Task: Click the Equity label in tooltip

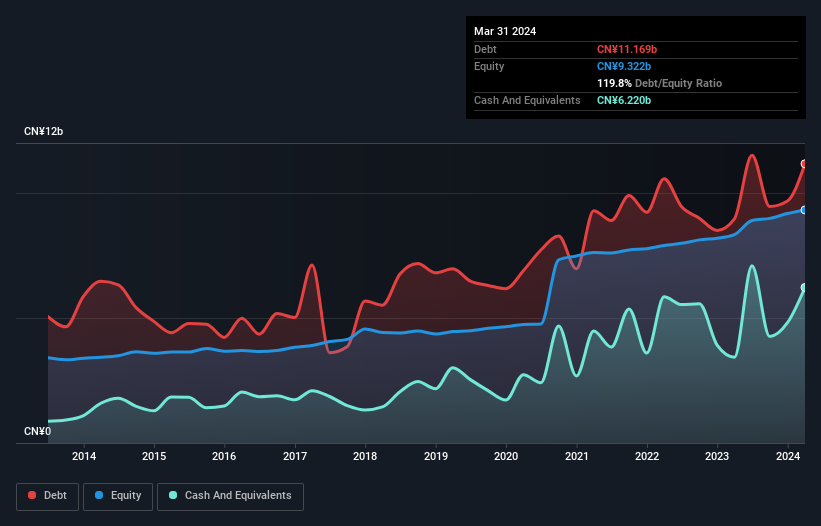Action: 489,66
